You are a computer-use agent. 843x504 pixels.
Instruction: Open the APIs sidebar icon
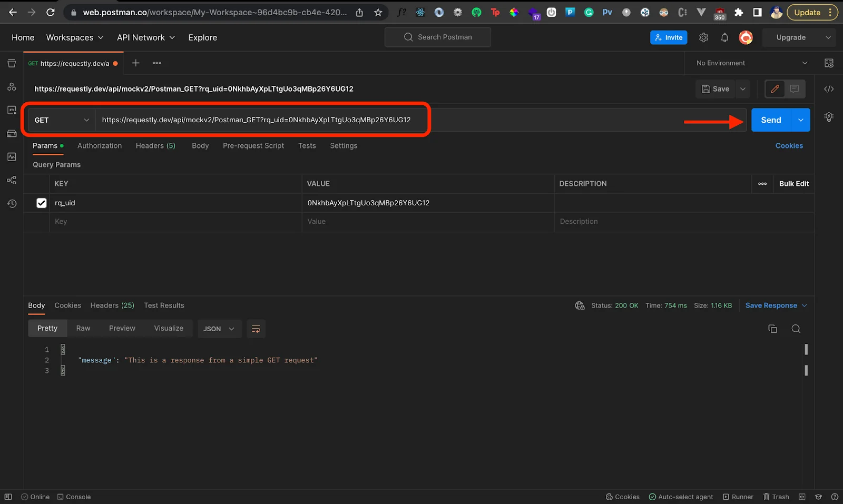(x=12, y=87)
